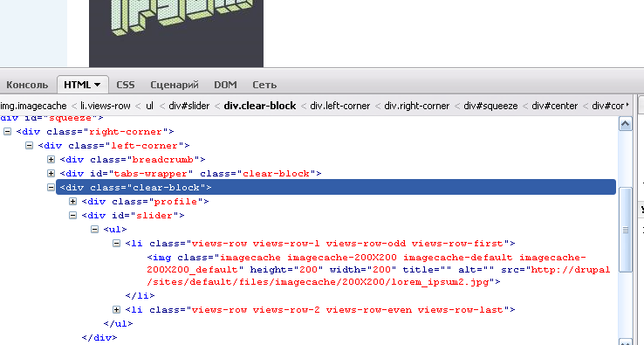Switch to the CSS tab
The height and width of the screenshot is (345, 644).
click(126, 85)
